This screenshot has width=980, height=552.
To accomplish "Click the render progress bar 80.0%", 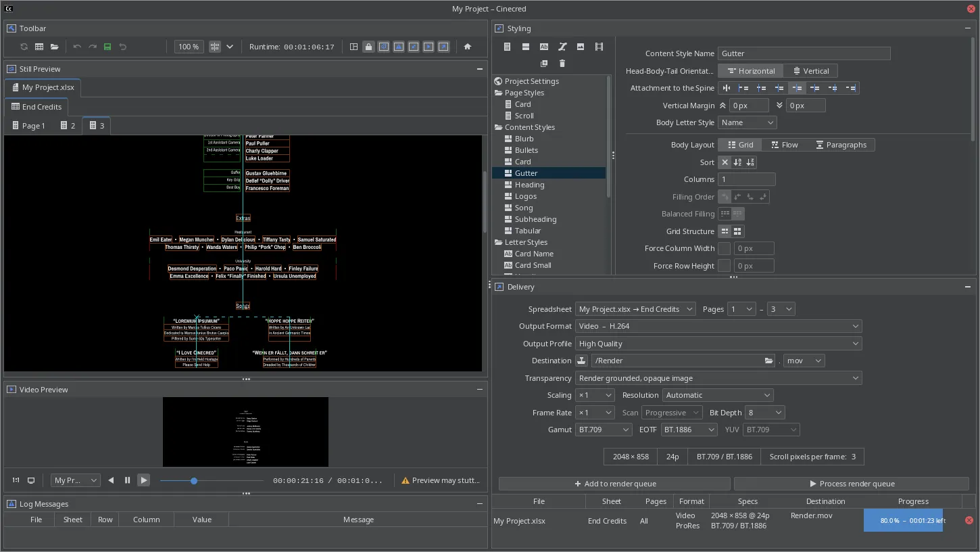I will tap(912, 520).
